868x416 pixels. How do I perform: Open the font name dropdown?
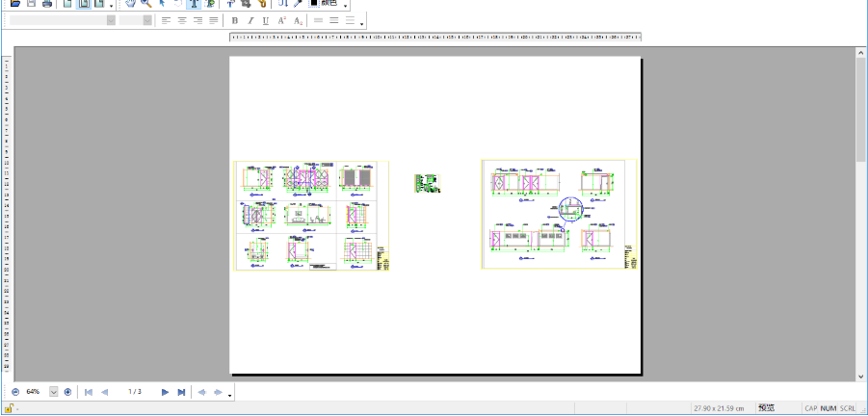pyautogui.click(x=111, y=20)
